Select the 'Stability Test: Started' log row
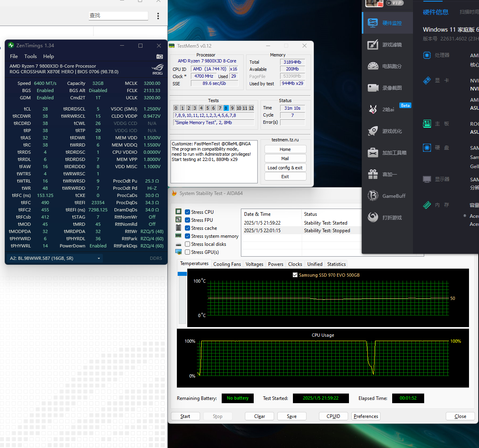The width and height of the screenshot is (479, 448). tap(301, 223)
